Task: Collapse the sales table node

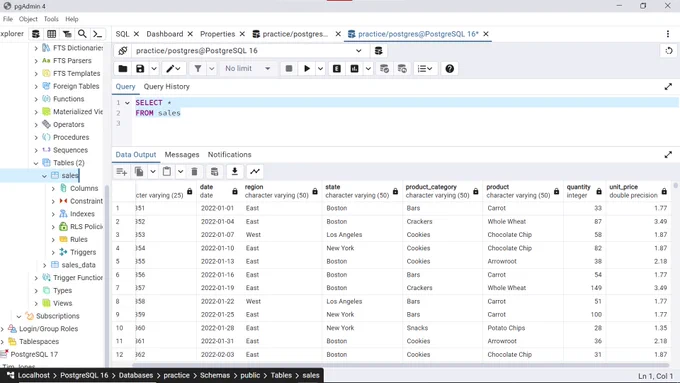Action: click(x=44, y=176)
